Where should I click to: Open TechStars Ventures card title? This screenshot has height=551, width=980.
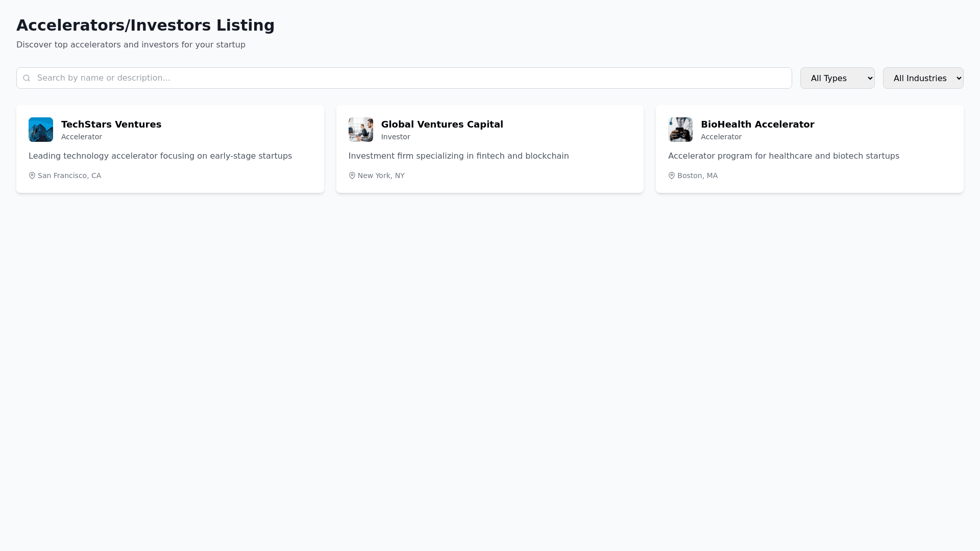(x=111, y=124)
